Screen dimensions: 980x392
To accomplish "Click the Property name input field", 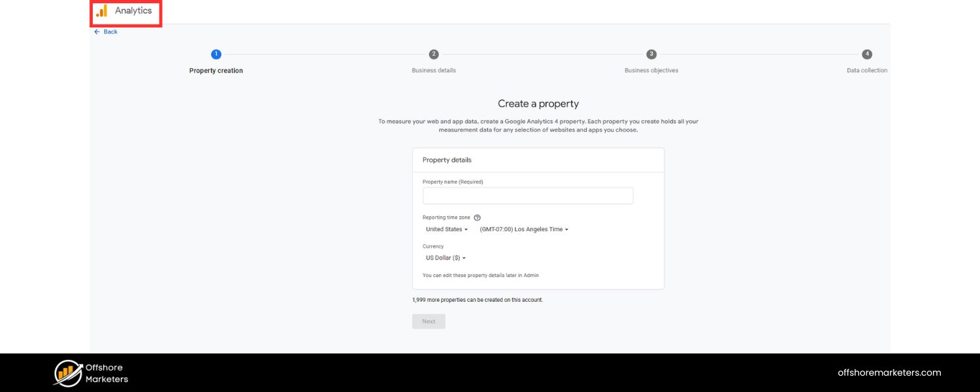I will [x=528, y=195].
